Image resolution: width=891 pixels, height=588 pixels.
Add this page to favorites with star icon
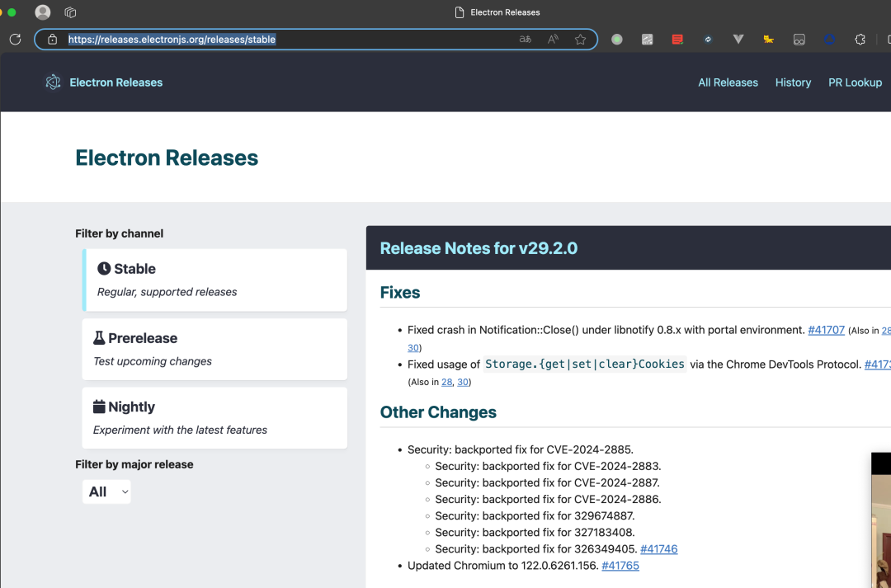click(x=580, y=40)
